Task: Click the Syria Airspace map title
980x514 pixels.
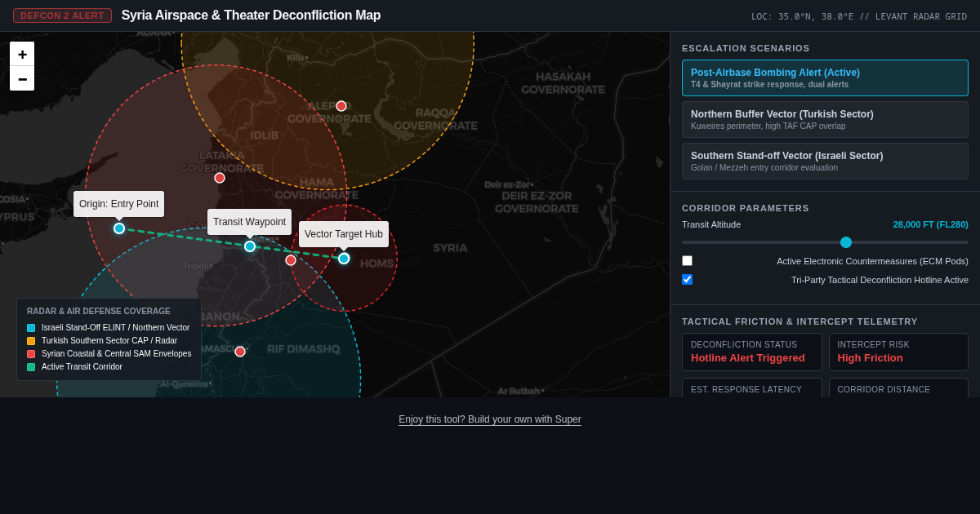Action: (252, 16)
